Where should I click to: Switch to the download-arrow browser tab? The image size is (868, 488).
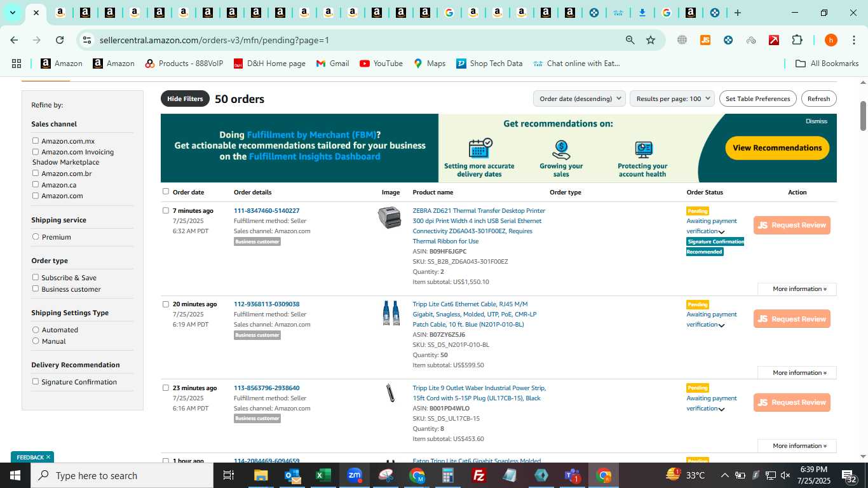[642, 13]
